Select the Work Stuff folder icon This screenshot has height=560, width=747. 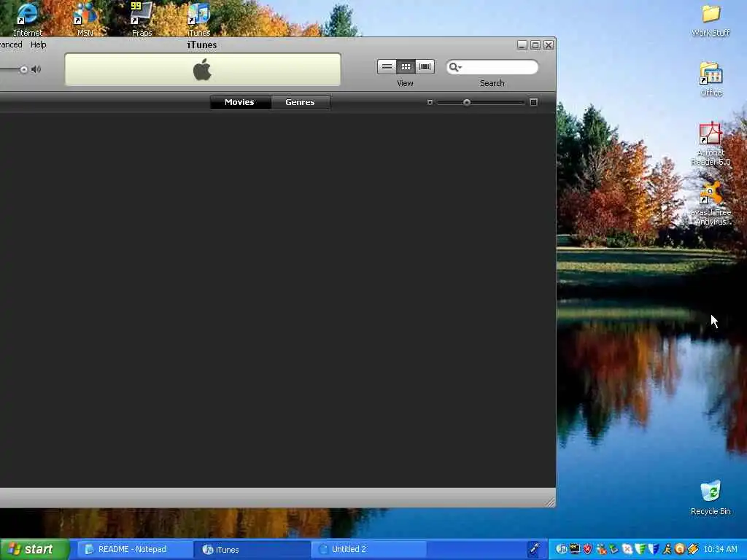(x=711, y=20)
